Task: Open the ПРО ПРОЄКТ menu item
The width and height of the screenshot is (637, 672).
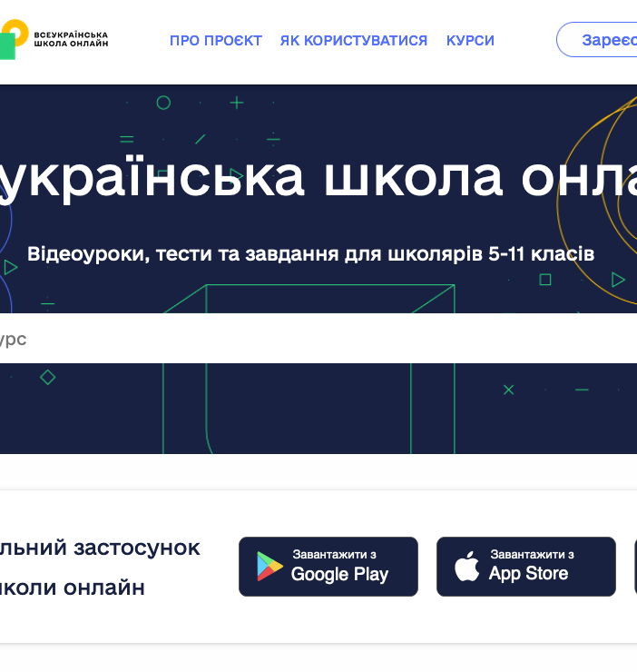Action: tap(216, 40)
